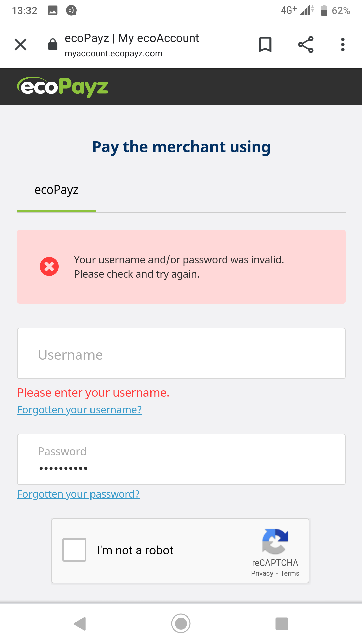The width and height of the screenshot is (362, 644).
Task: Open the reCAPTCHA Privacy link
Action: pyautogui.click(x=262, y=573)
